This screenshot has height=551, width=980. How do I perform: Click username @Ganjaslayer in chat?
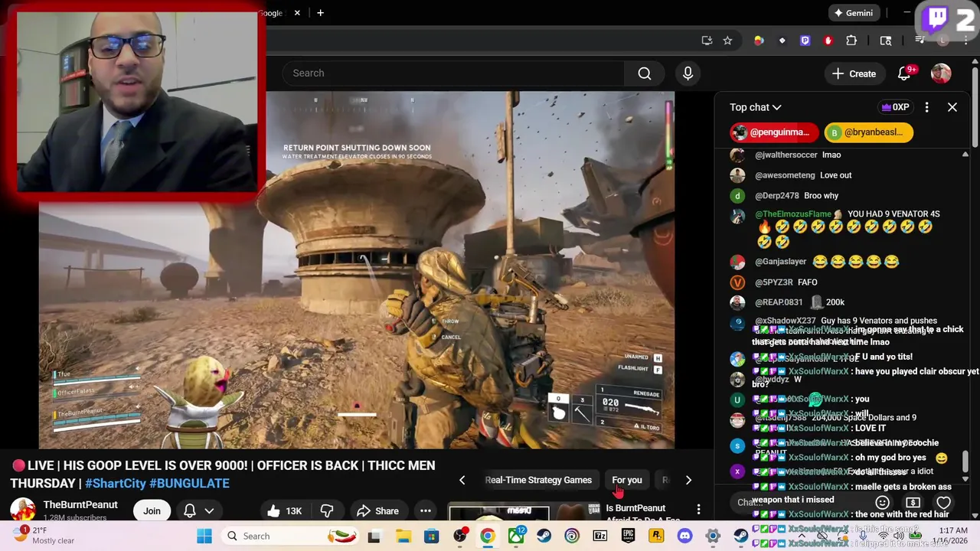(780, 262)
